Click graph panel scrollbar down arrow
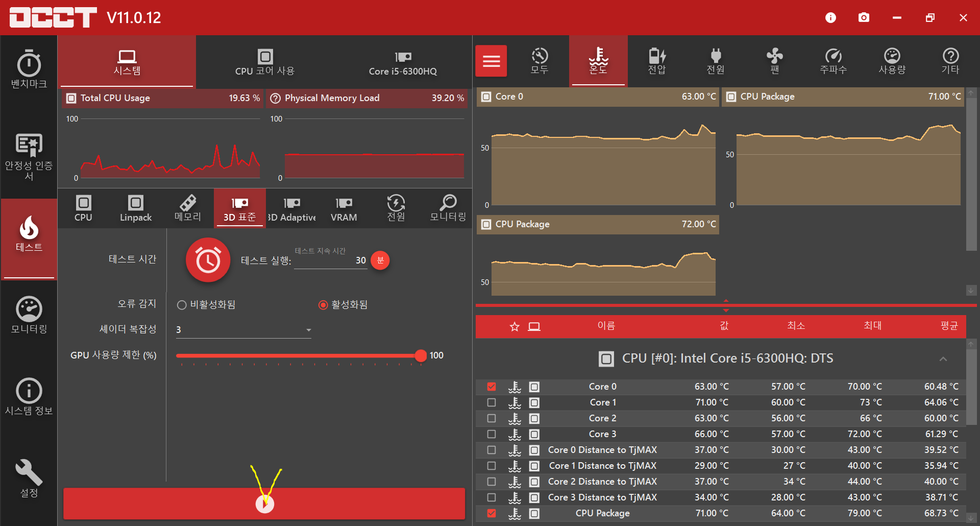Viewport: 980px width, 526px height. [971, 290]
